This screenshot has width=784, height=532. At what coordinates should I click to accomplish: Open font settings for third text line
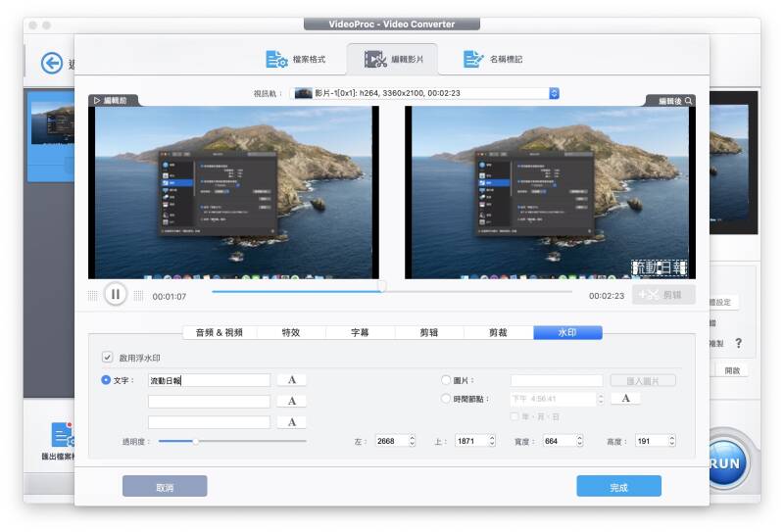(292, 422)
